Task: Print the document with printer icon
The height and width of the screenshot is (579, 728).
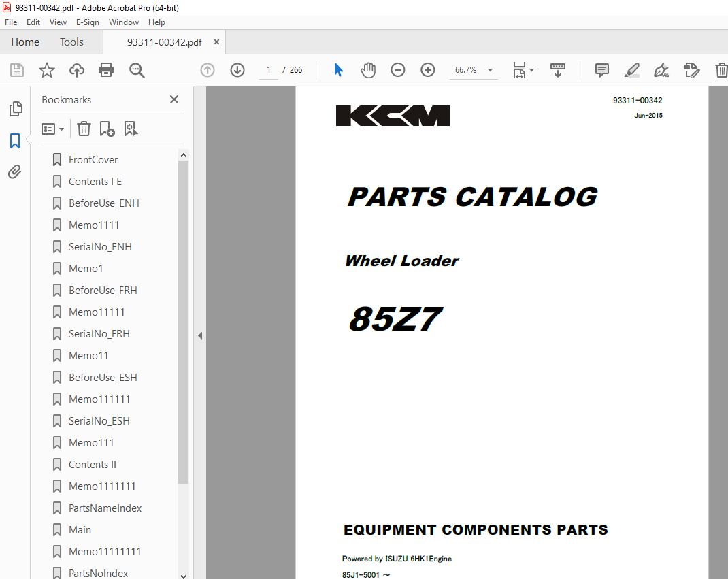Action: click(x=106, y=70)
